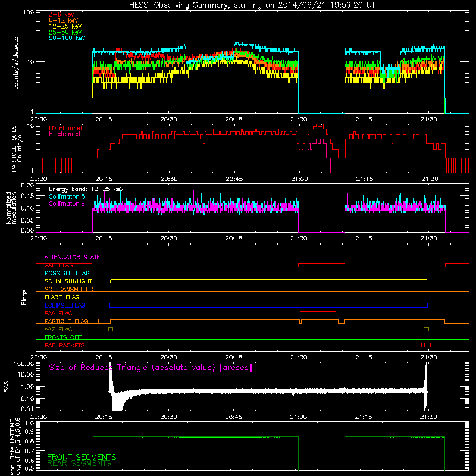Click the 0.20 value on modulation y-axis
Viewport: 476px width, 476px height.
tap(27, 185)
